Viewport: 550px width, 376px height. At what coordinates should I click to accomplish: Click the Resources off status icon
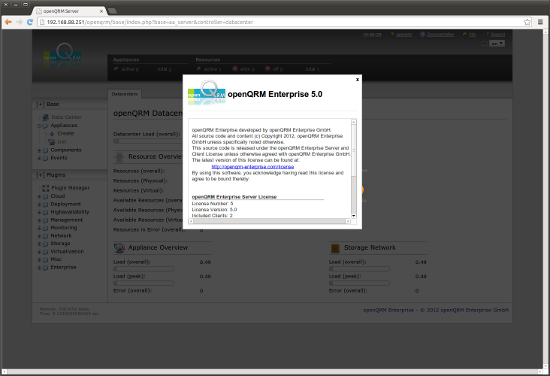(268, 69)
